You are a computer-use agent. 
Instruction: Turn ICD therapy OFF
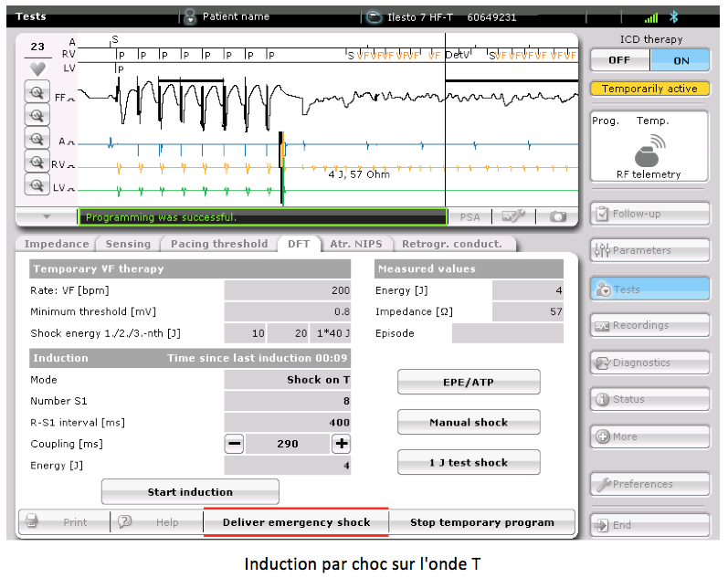(619, 60)
